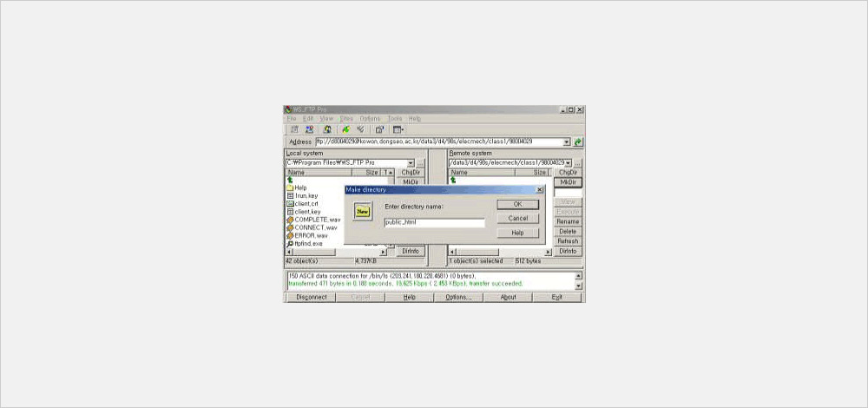
Task: Click the bottom bar Help button
Action: click(409, 297)
